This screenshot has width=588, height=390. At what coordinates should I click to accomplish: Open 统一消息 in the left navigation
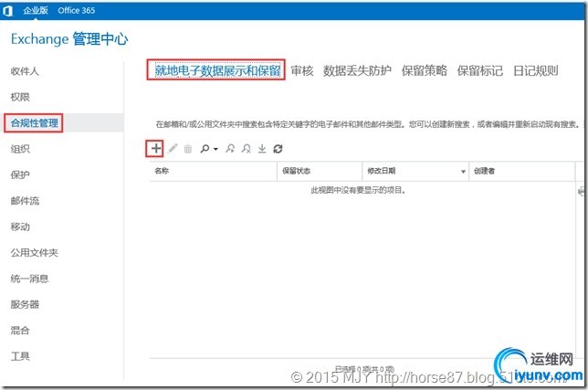(x=29, y=279)
